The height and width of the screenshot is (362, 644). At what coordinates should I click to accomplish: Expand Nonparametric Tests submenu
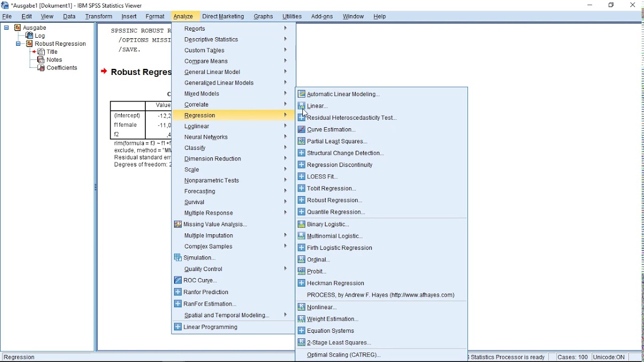234,180
